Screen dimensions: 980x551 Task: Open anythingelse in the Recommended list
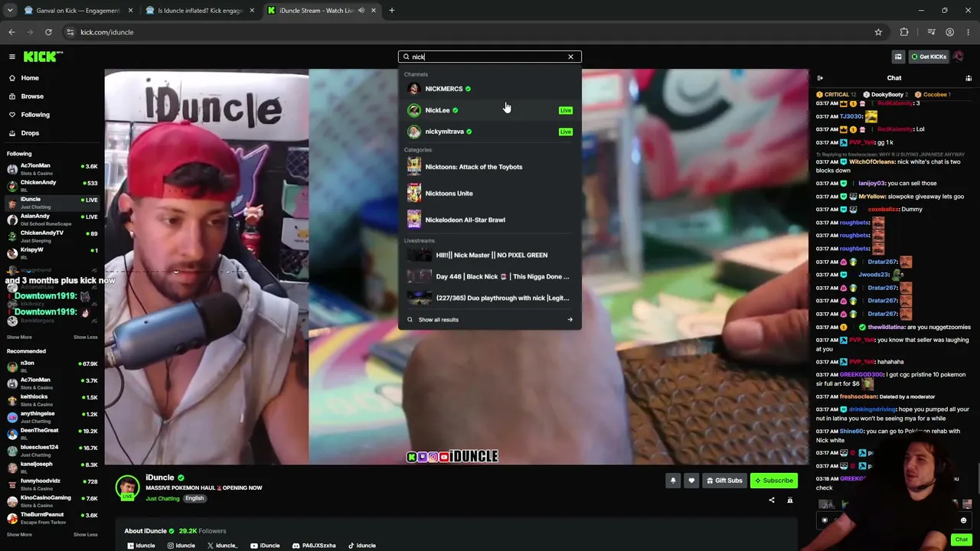point(52,417)
